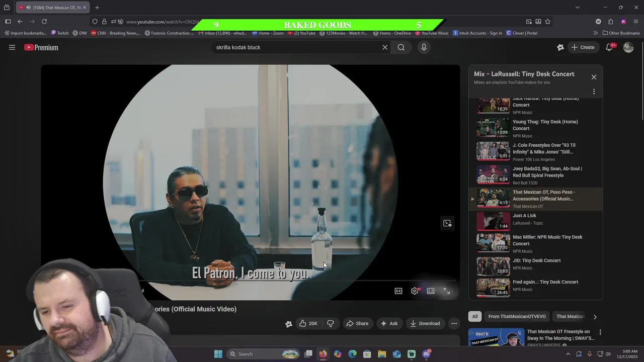Click the Share button
This screenshot has height=362, width=644.
point(357,323)
